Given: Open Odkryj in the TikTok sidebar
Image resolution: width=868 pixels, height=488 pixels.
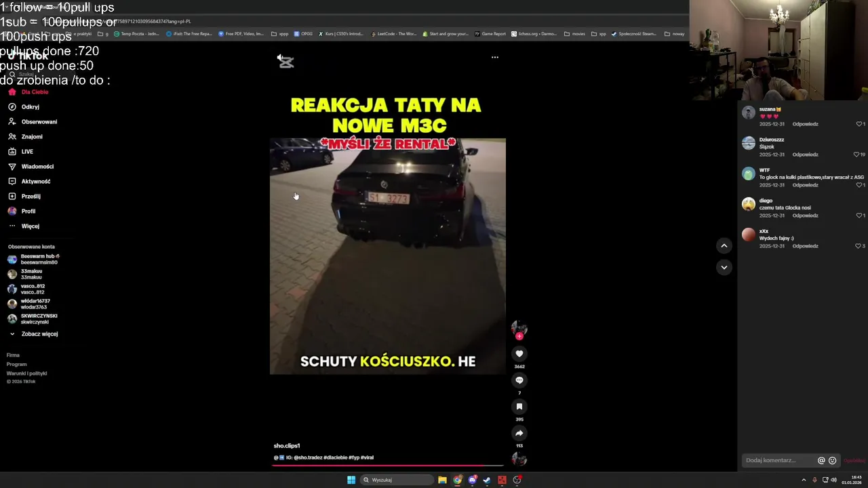Looking at the screenshot, I should [24, 107].
